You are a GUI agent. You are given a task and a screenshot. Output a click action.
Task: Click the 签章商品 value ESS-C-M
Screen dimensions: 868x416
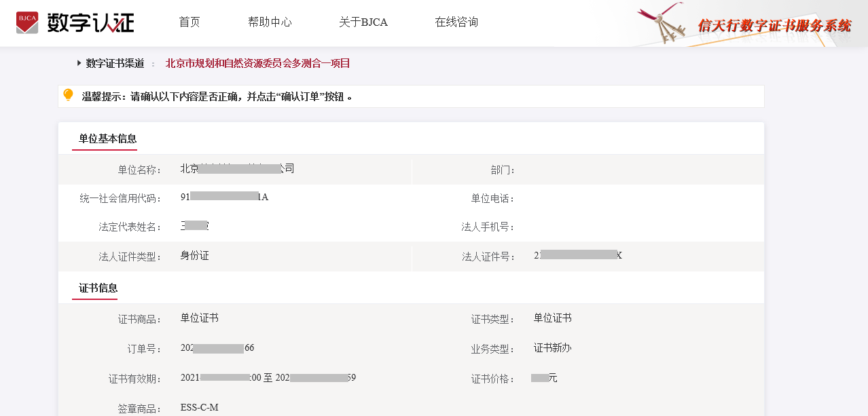click(x=199, y=408)
